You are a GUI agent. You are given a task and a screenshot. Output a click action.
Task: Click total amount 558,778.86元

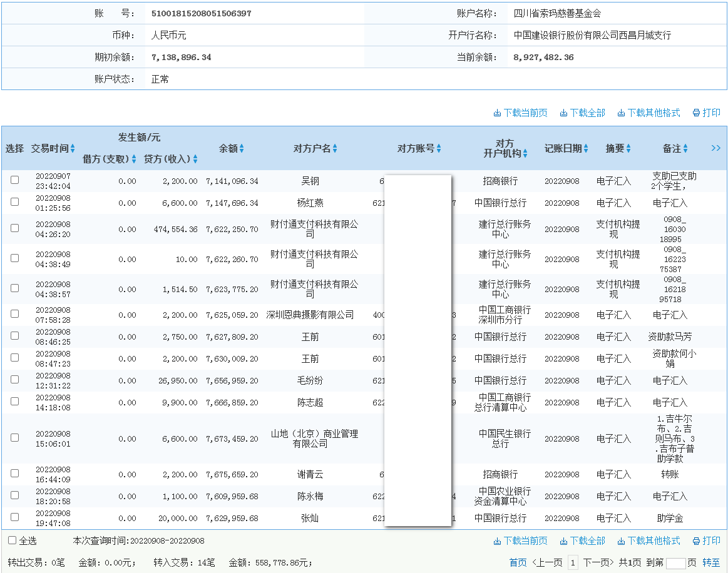click(281, 563)
